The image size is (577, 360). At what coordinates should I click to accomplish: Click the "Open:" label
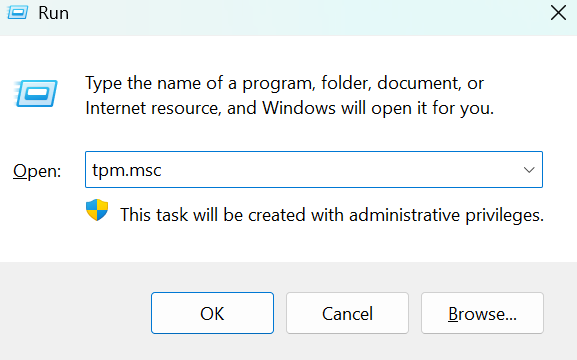37,171
